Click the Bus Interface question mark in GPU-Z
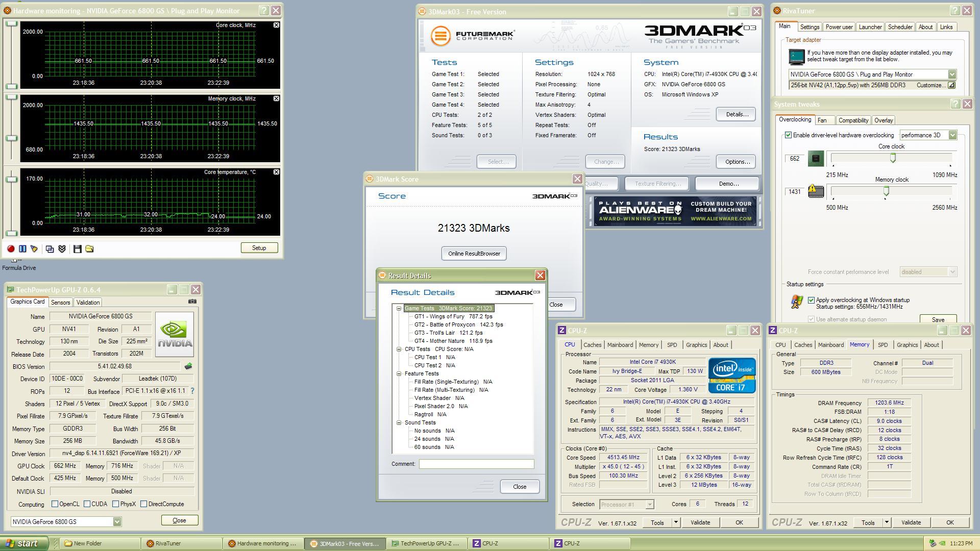This screenshot has height=551, width=980. pos(192,391)
